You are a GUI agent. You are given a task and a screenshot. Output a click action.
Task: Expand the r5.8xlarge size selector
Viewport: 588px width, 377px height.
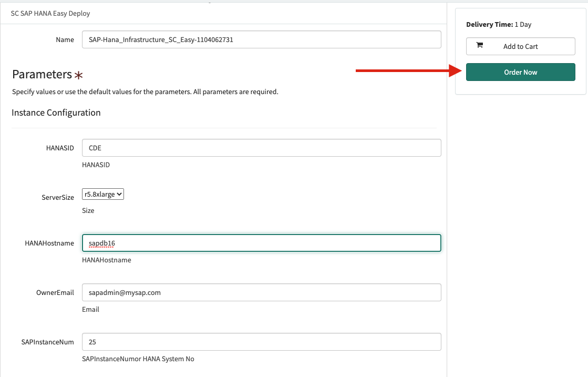pos(103,193)
